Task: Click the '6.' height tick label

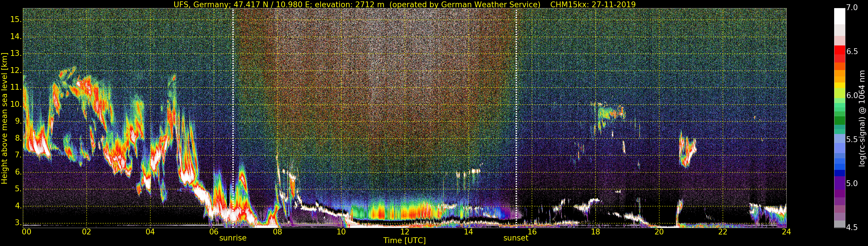Action: 18,172
